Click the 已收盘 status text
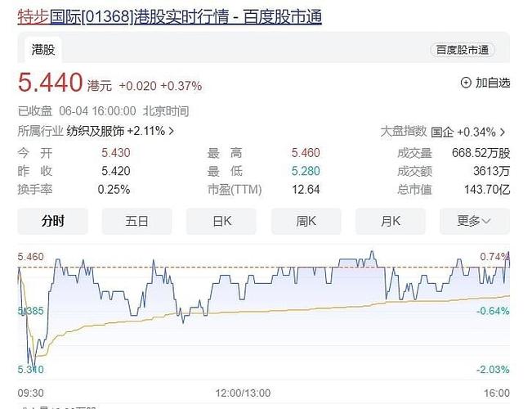Viewport: 532px width, 409px height. point(35,111)
